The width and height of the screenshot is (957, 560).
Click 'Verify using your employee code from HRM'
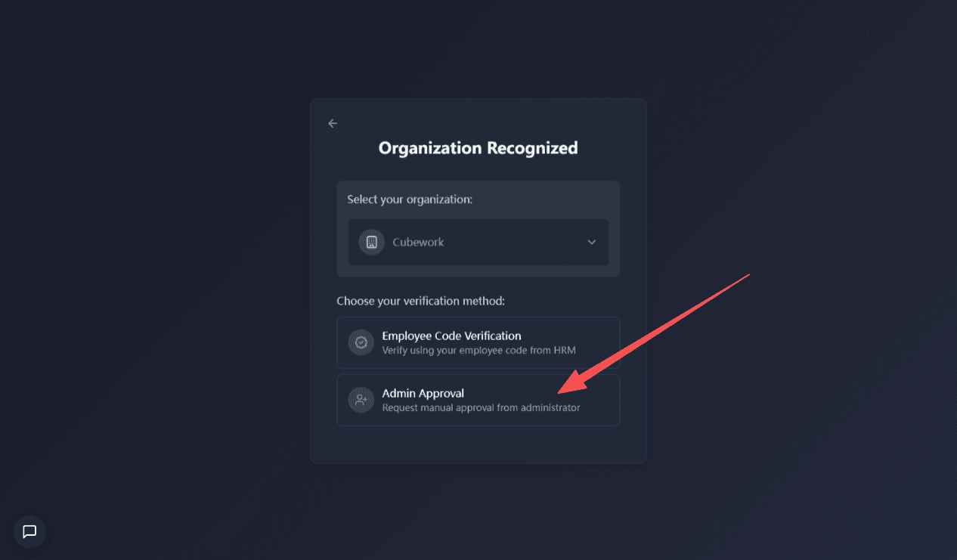[477, 351]
